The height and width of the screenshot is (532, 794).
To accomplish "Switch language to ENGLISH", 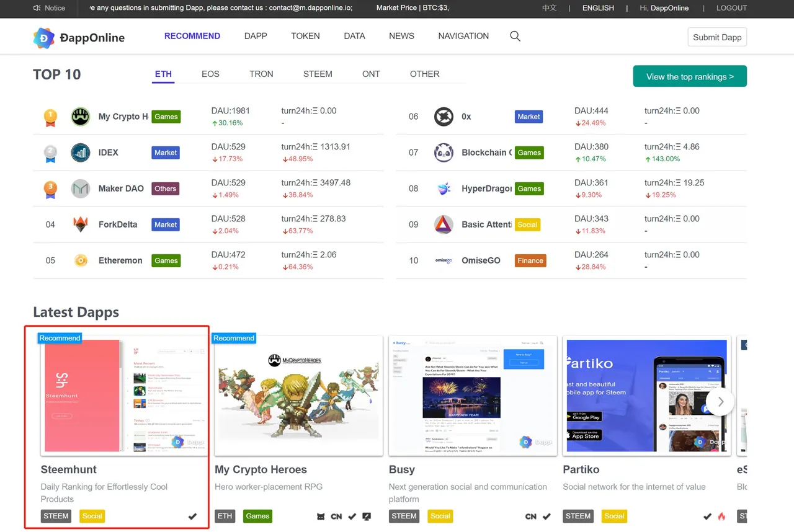I will pos(598,8).
